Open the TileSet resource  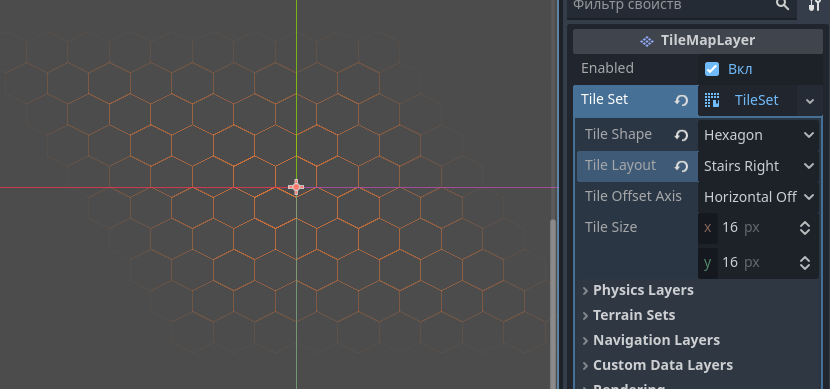(747, 100)
